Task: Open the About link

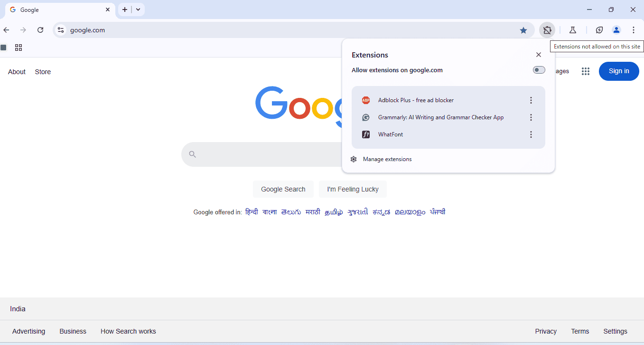Action: click(x=17, y=72)
